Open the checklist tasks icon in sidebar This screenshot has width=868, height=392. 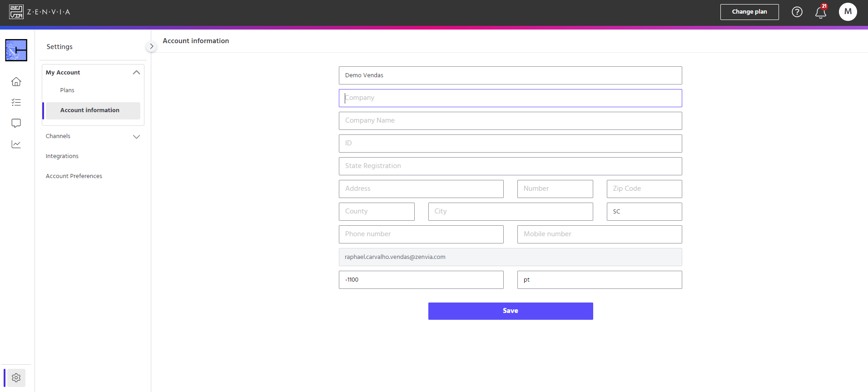[x=16, y=103]
